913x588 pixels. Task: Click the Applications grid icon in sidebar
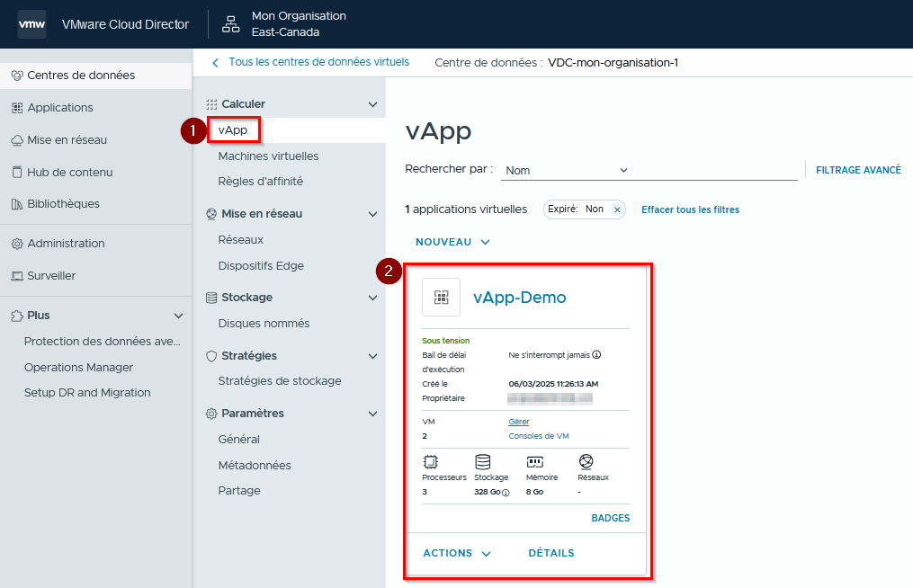(x=17, y=108)
